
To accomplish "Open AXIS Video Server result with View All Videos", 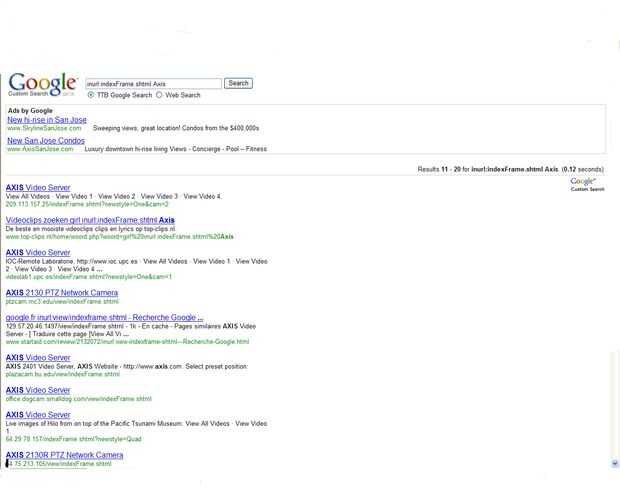I will coord(38,187).
